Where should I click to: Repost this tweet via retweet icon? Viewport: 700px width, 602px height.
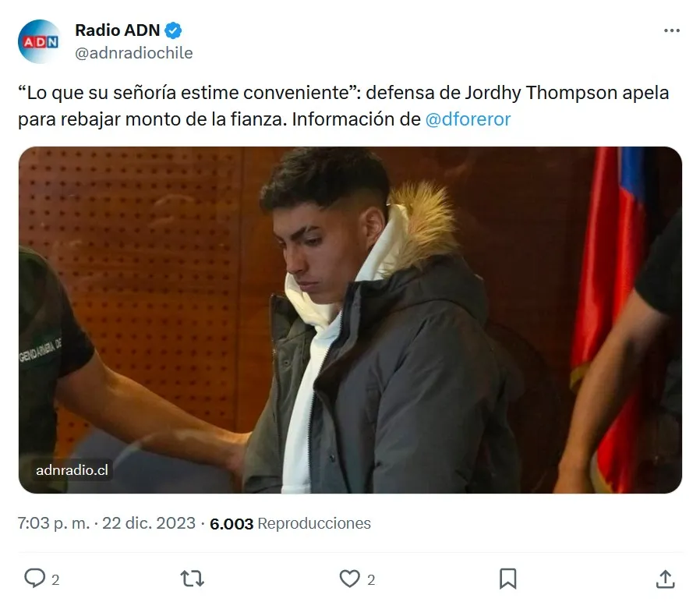click(x=193, y=579)
